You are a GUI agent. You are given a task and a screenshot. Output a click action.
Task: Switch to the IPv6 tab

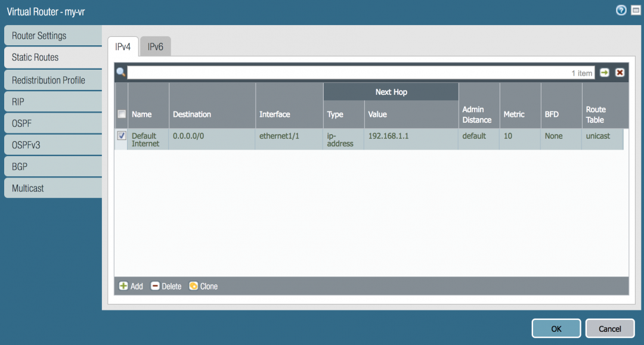155,46
